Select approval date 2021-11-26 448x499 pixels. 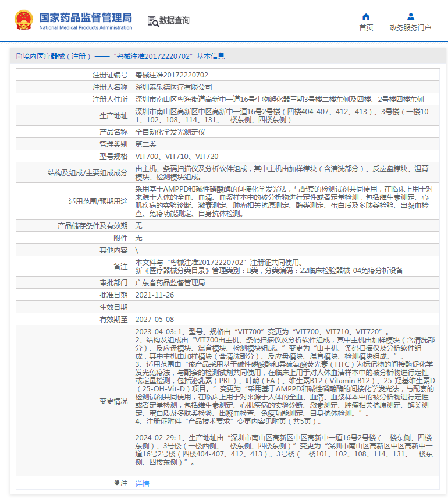(155, 295)
